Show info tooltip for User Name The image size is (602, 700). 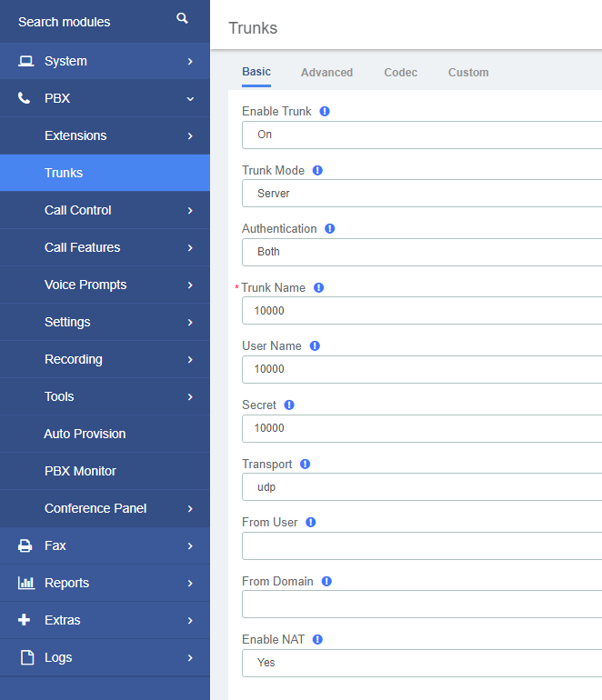point(315,346)
